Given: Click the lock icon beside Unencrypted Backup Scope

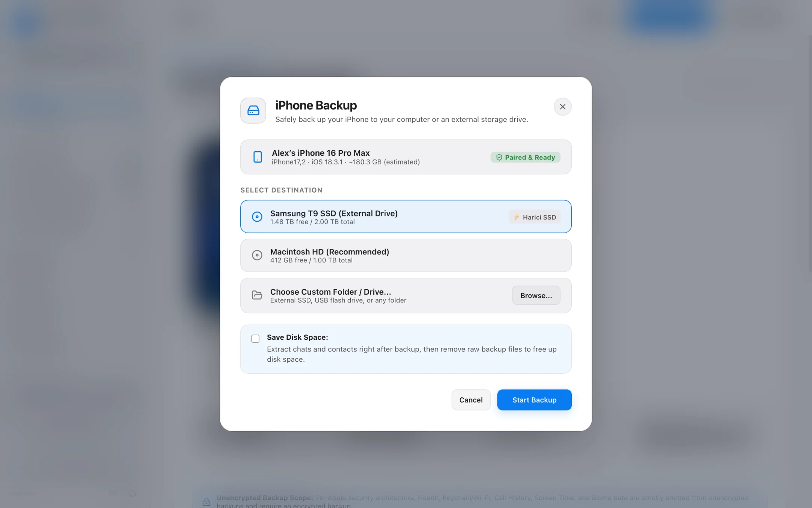Looking at the screenshot, I should coord(206,502).
